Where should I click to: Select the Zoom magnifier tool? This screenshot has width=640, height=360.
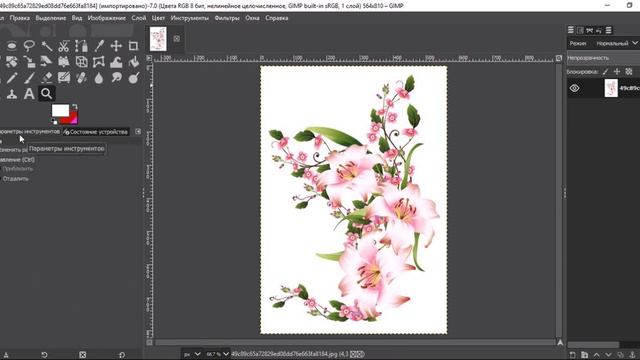point(46,94)
